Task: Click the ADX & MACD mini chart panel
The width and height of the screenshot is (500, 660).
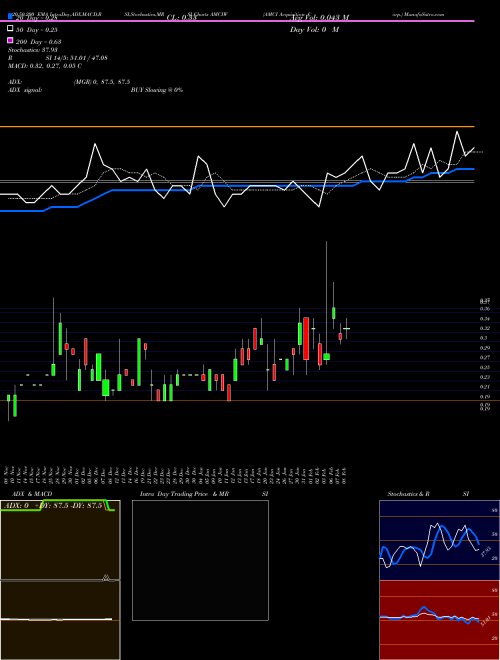Action: pos(60,580)
